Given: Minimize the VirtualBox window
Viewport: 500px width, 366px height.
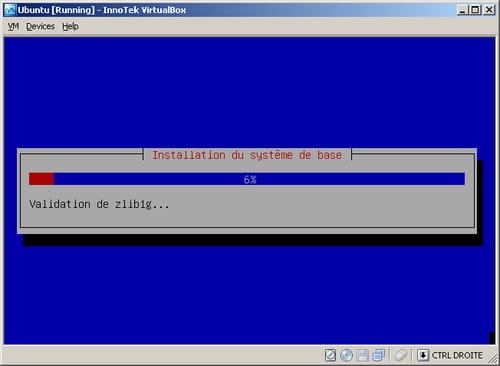Looking at the screenshot, I should point(462,10).
